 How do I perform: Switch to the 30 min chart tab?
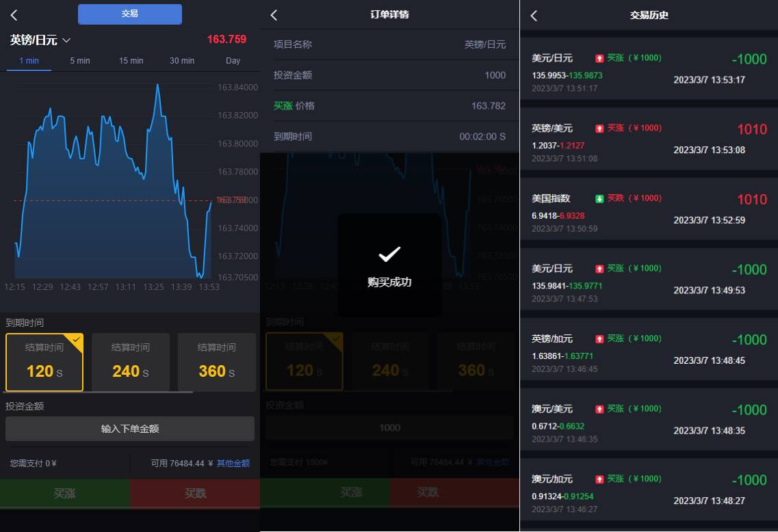(181, 60)
